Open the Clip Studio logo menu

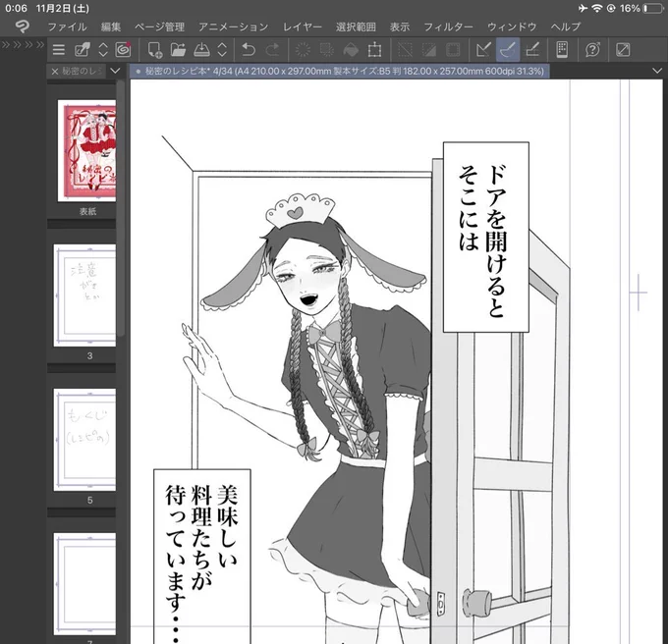(x=23, y=27)
